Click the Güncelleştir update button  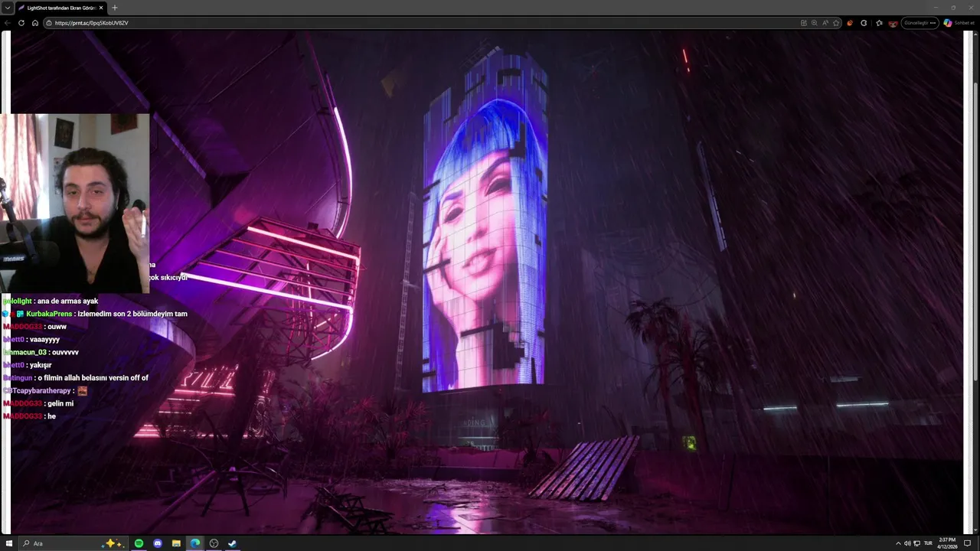(x=920, y=23)
